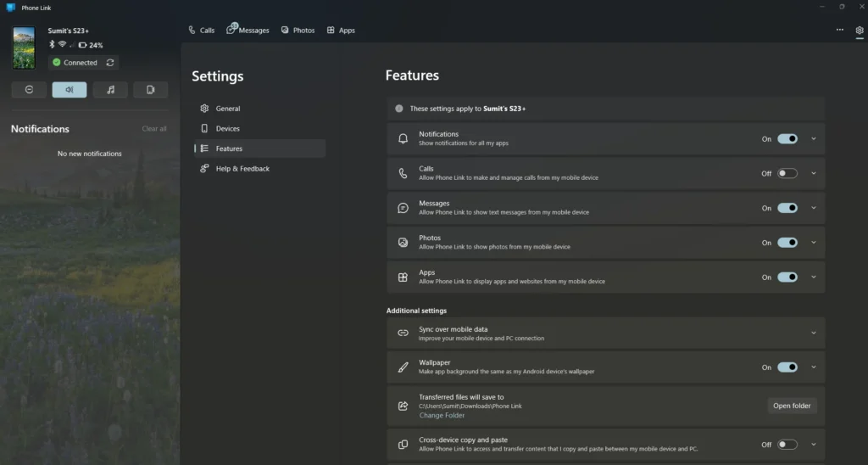Expand Cross-device copy and paste chevron
This screenshot has height=465, width=868.
point(813,445)
